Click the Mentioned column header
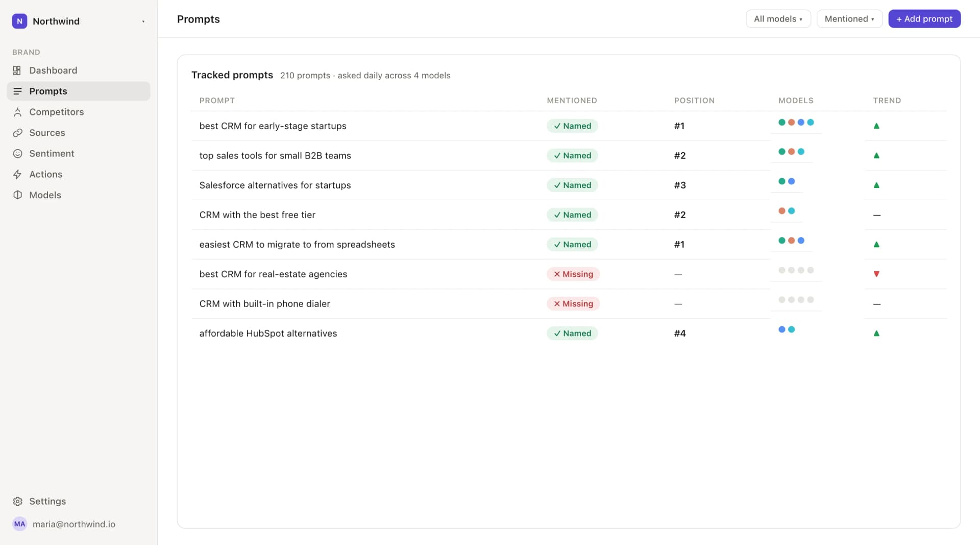 pos(572,101)
